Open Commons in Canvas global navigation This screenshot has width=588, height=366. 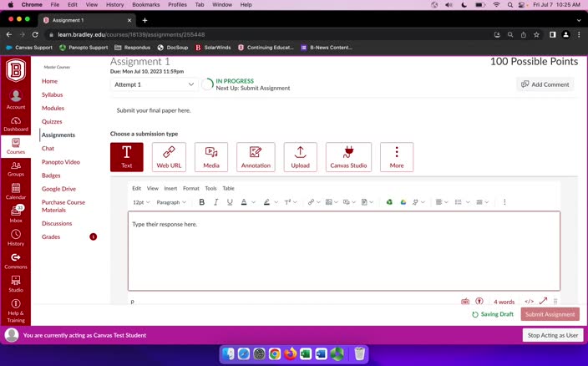point(16,261)
